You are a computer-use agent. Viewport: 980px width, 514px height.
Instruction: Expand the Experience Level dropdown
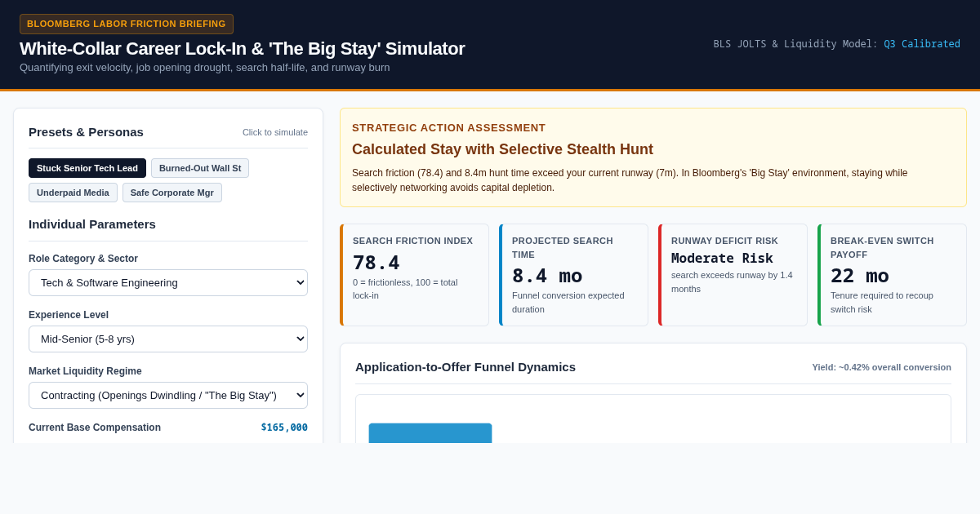point(168,339)
